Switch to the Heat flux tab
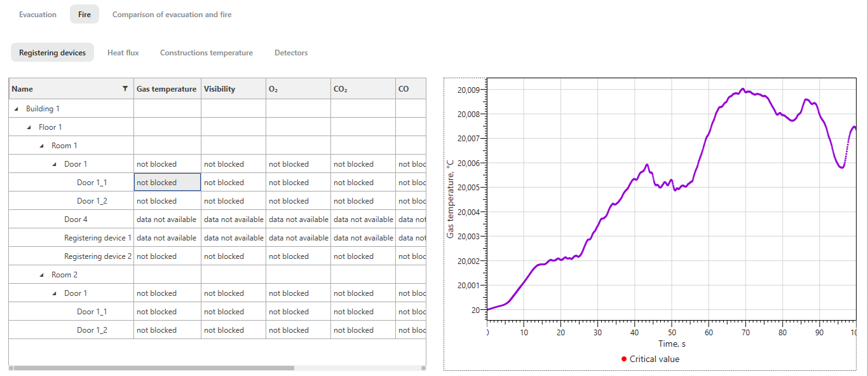The image size is (868, 376). 123,52
